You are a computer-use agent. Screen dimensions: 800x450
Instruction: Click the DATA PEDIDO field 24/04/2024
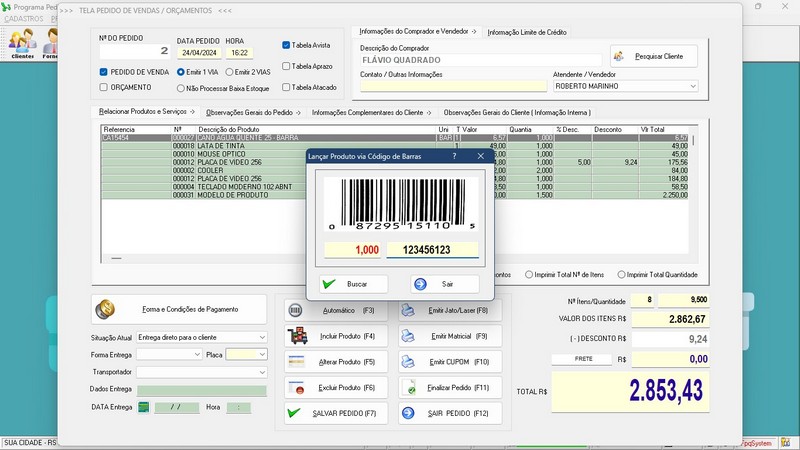(x=199, y=53)
